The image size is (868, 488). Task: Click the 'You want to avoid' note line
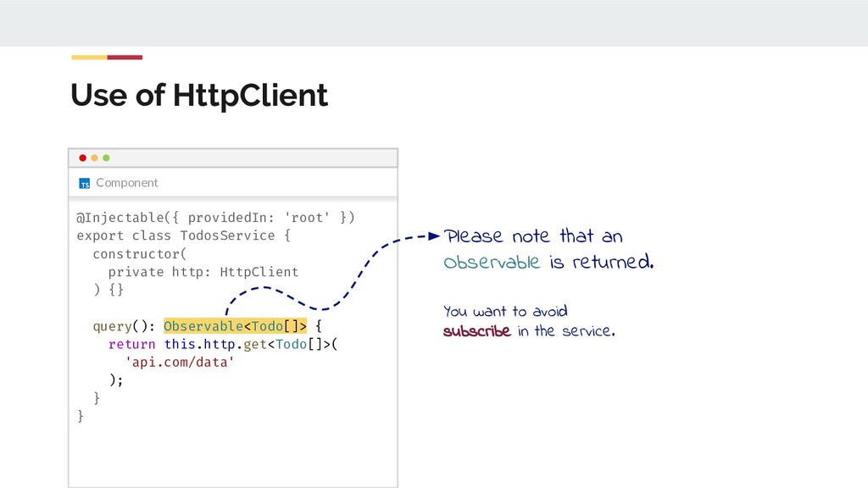coord(505,311)
